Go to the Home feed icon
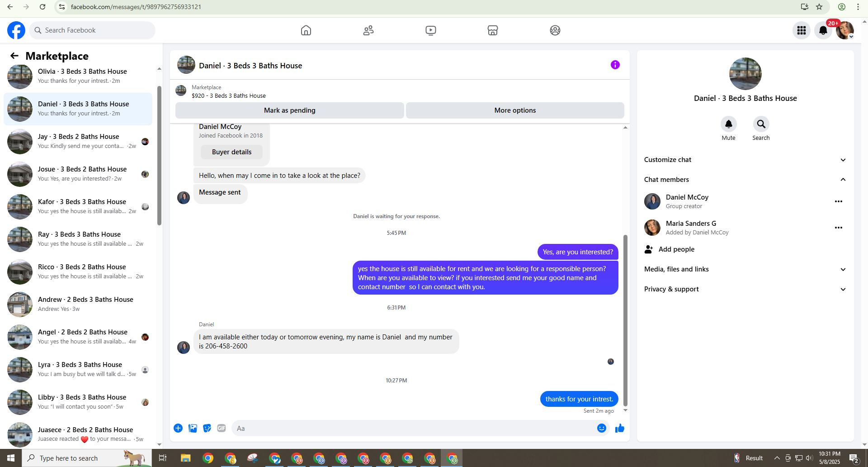 (306, 30)
